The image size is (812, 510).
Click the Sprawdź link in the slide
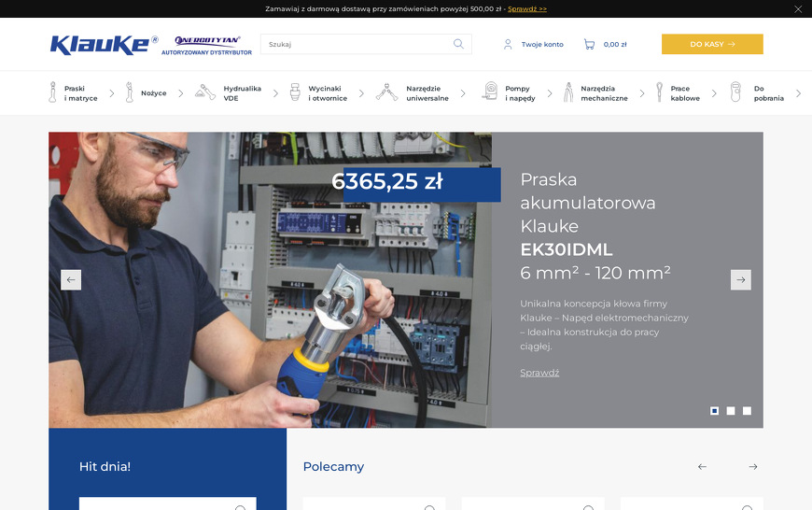click(x=539, y=373)
